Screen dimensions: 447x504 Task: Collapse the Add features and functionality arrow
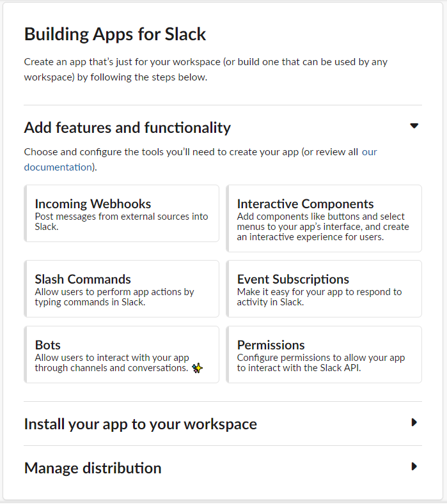point(414,126)
